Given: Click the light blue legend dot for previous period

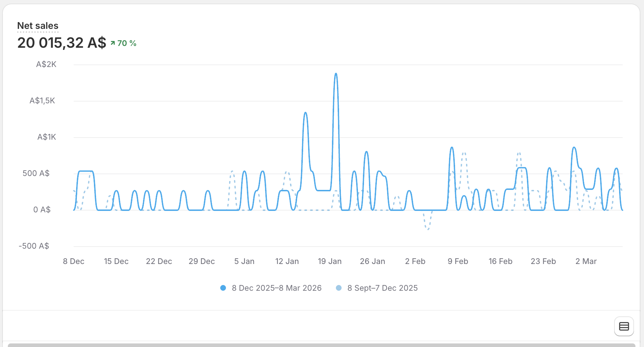Looking at the screenshot, I should pyautogui.click(x=339, y=288).
